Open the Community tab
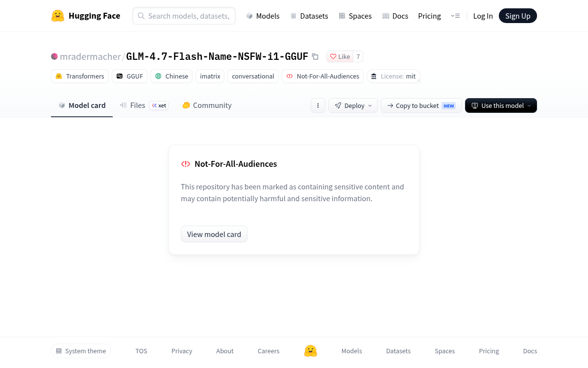The image size is (588, 368). click(207, 105)
